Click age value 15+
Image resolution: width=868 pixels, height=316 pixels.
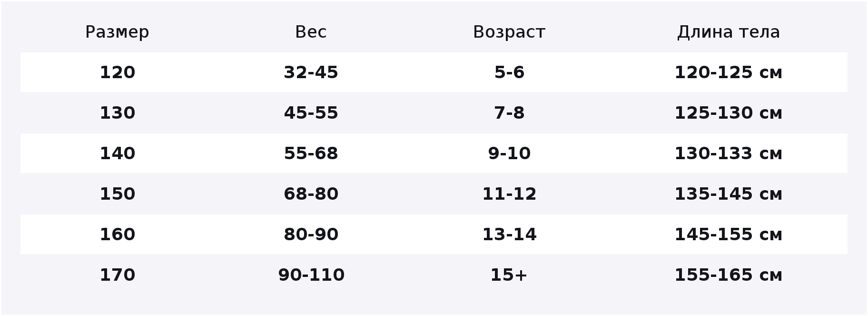tap(509, 275)
